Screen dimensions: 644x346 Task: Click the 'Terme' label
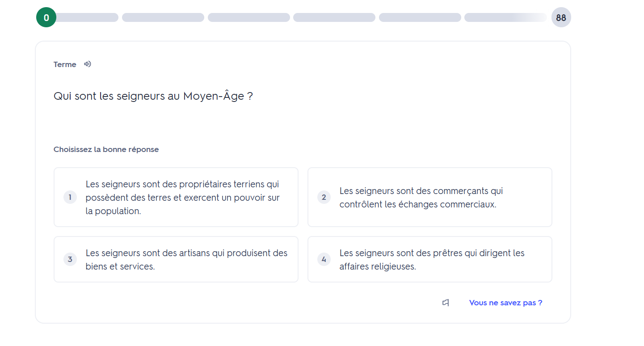tap(65, 64)
